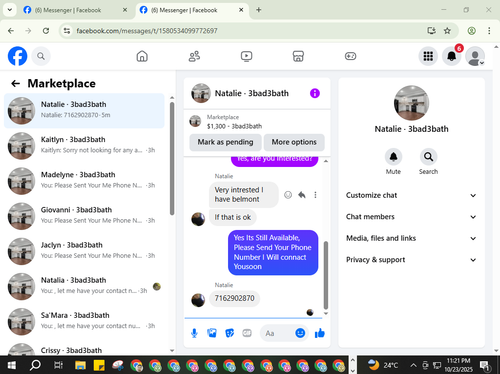This screenshot has width=500, height=374.
Task: Open conversation information purple icon
Action: 315,93
